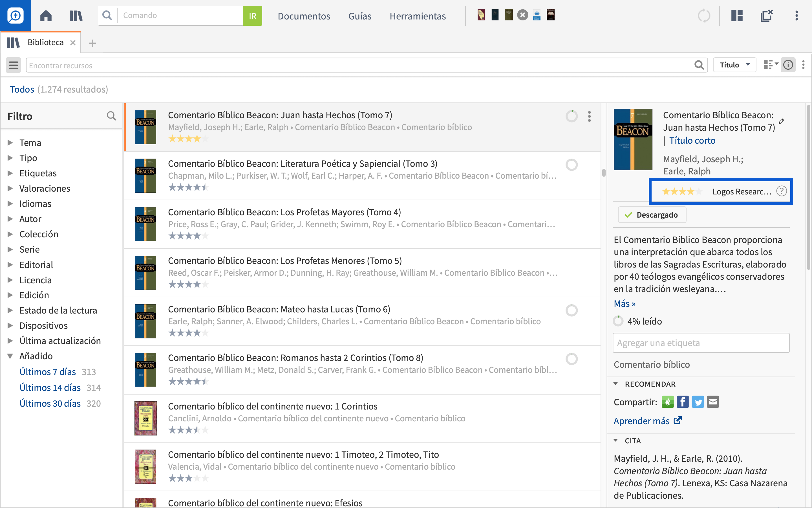Image resolution: width=812 pixels, height=508 pixels.
Task: Toggle the library sidebar hamburger icon
Action: point(14,65)
